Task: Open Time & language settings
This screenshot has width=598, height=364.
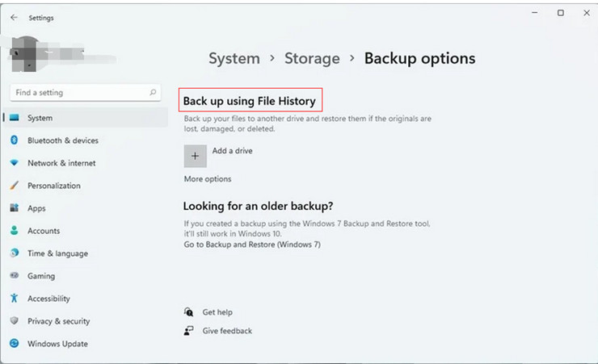Action: point(86,253)
